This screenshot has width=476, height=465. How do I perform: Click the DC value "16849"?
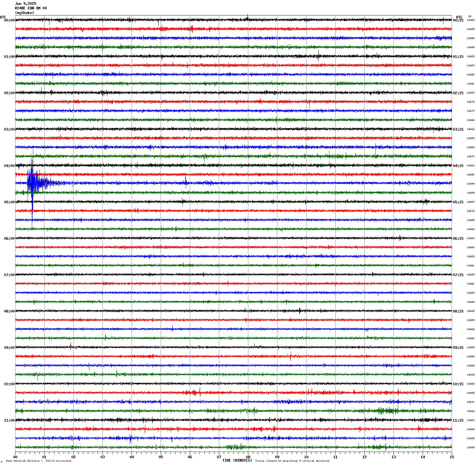pyautogui.click(x=471, y=184)
